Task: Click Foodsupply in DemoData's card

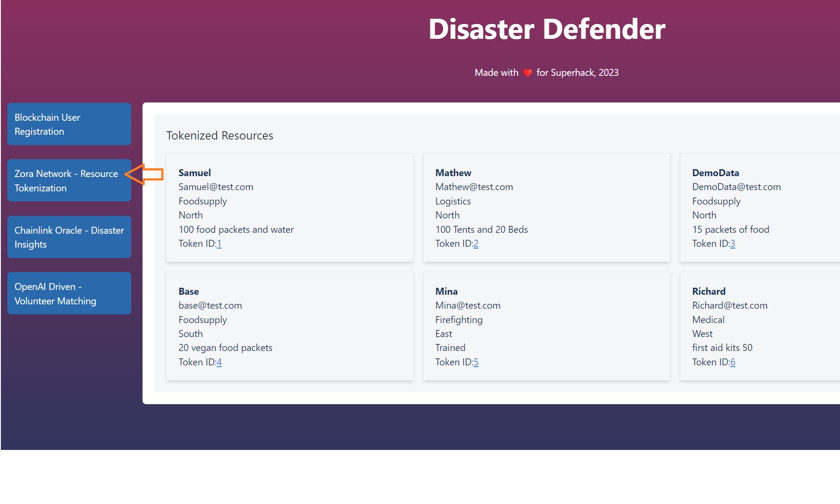Action: click(x=716, y=201)
